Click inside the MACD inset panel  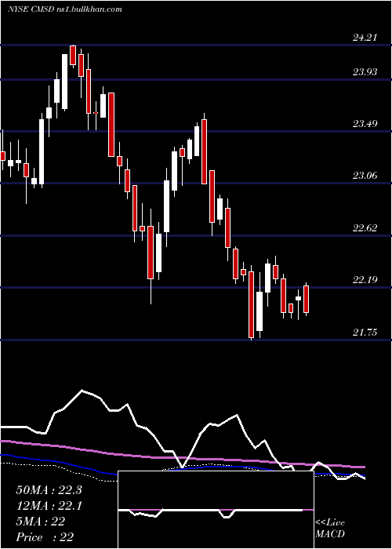point(216,510)
